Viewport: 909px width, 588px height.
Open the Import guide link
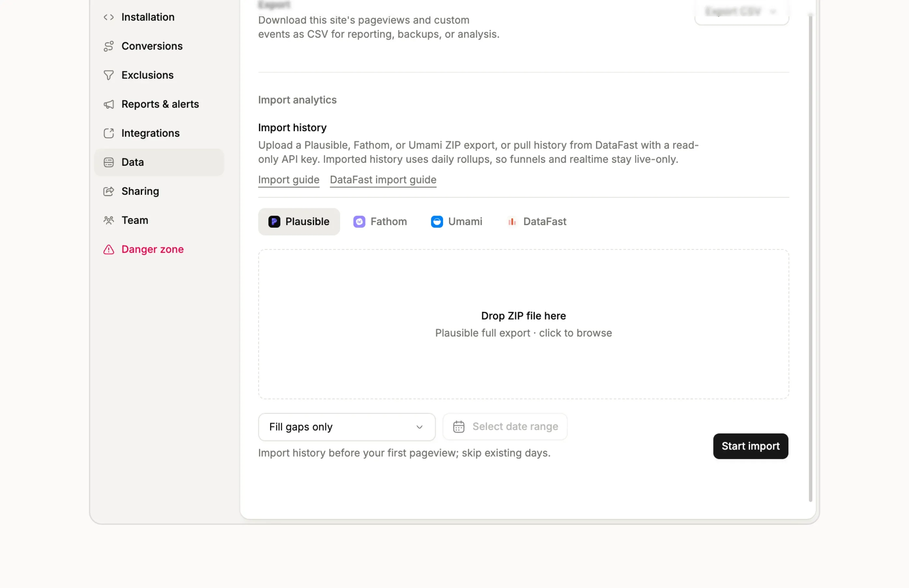(x=289, y=180)
